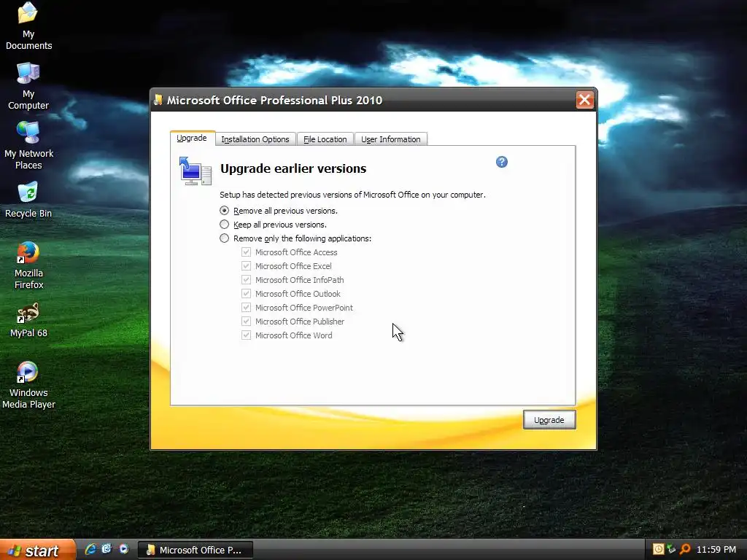The width and height of the screenshot is (747, 560).
Task: Click Microsoft Office Professional Plus 2010 title
Action: tap(274, 100)
